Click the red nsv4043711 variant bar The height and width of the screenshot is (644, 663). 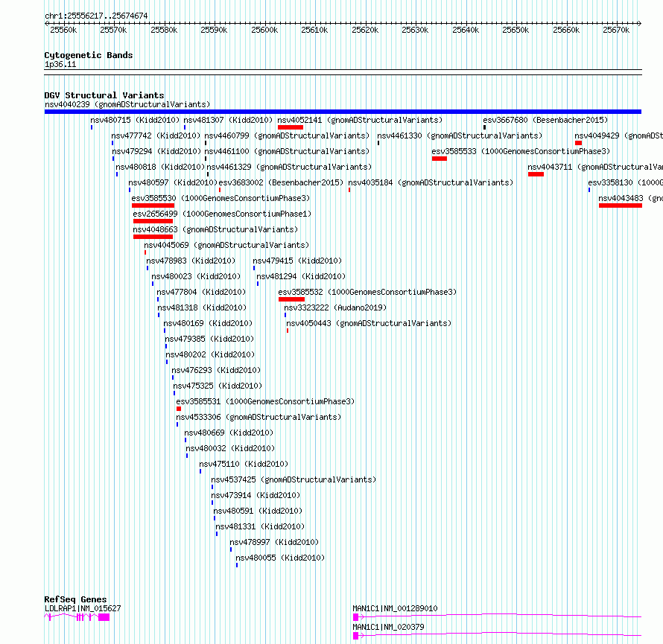[536, 174]
